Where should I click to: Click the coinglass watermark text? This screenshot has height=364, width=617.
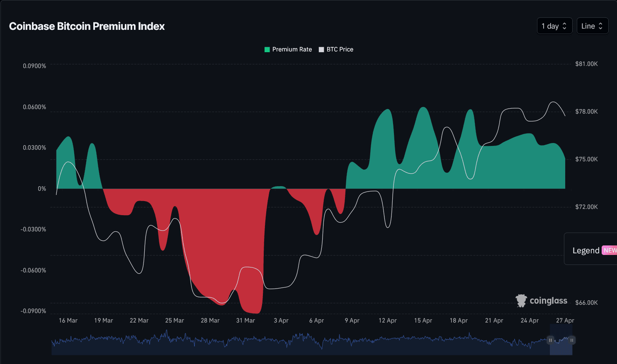(548, 301)
